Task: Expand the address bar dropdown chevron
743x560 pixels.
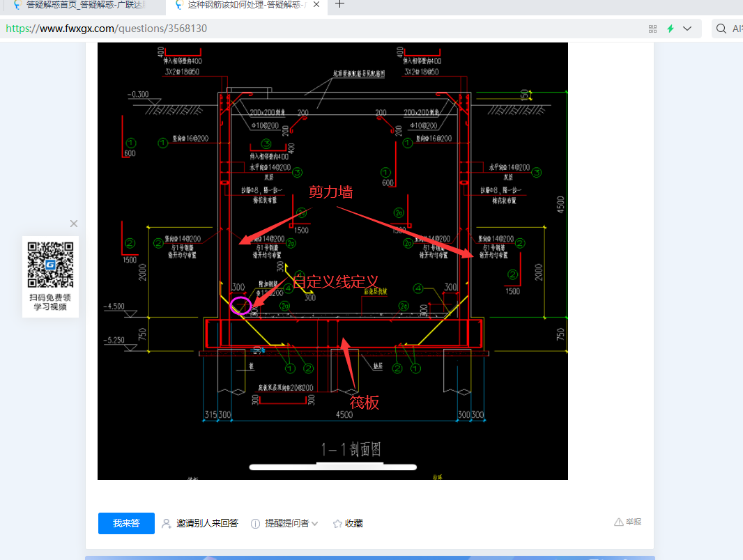Action: click(x=687, y=29)
